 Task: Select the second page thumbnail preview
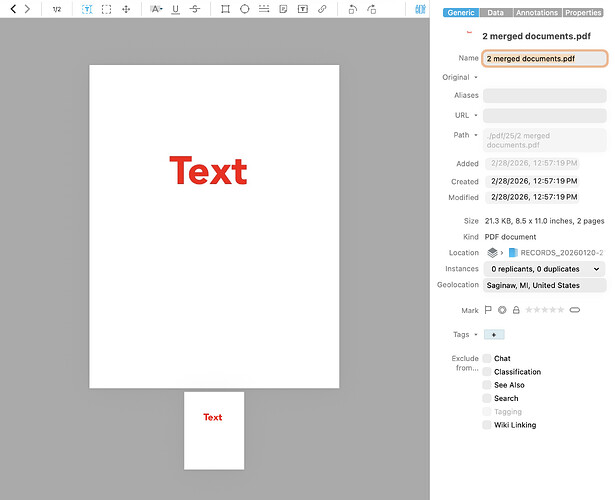213,430
